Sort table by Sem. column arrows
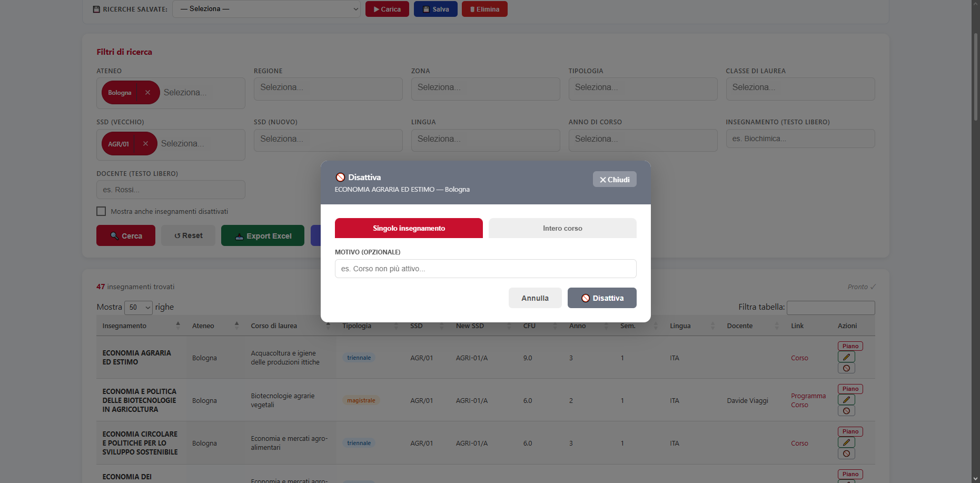The height and width of the screenshot is (483, 980). [656, 326]
